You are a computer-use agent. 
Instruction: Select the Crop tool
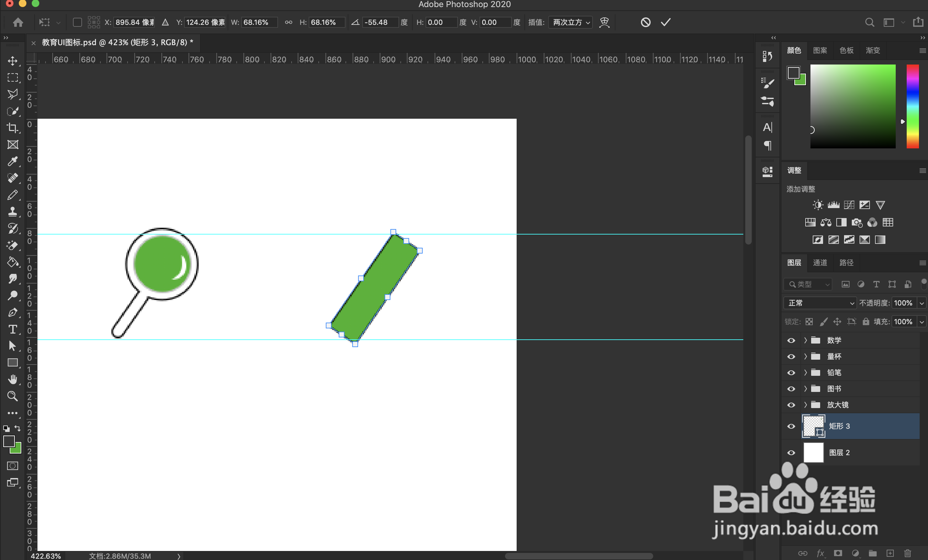[x=12, y=128]
